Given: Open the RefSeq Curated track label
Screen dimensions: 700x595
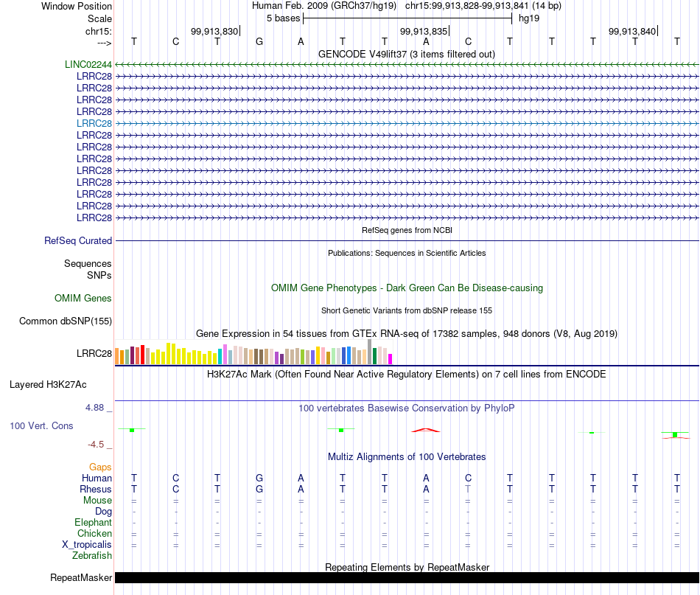Looking at the screenshot, I should pos(77,241).
